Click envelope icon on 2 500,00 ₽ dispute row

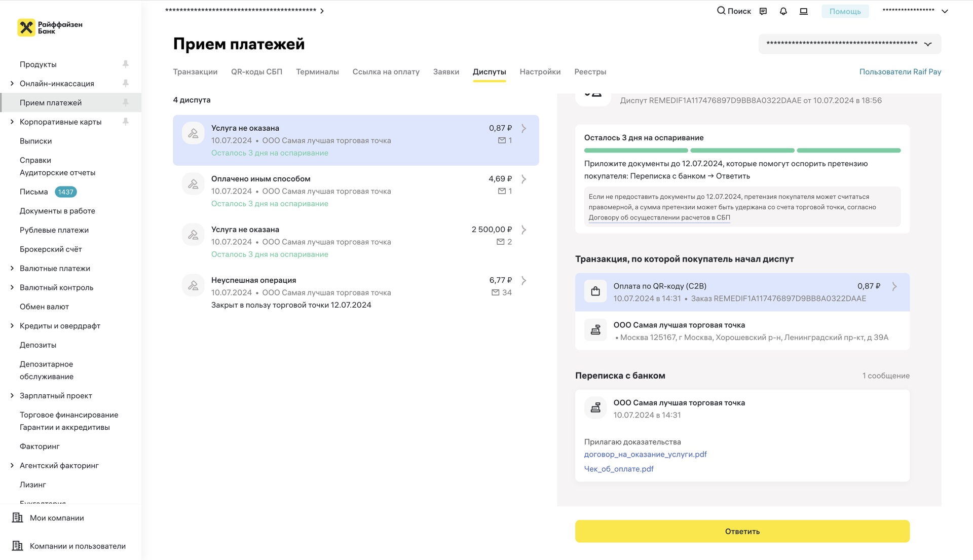pyautogui.click(x=501, y=242)
